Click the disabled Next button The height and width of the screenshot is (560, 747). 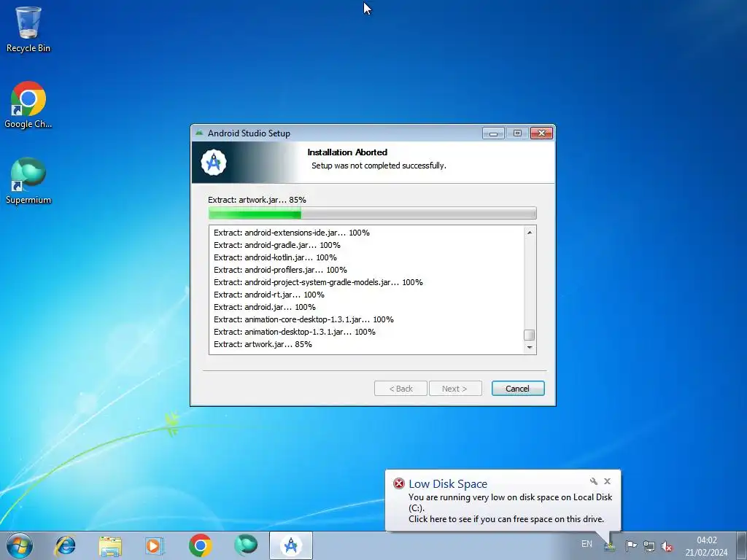coord(455,389)
